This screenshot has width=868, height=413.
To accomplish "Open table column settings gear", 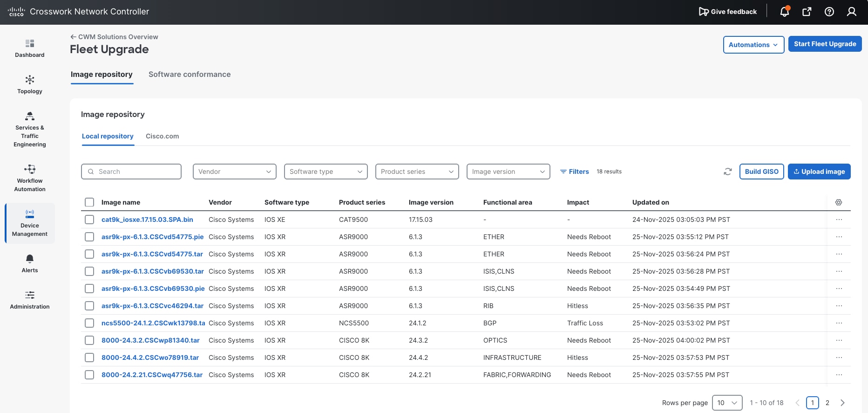I will click(838, 202).
